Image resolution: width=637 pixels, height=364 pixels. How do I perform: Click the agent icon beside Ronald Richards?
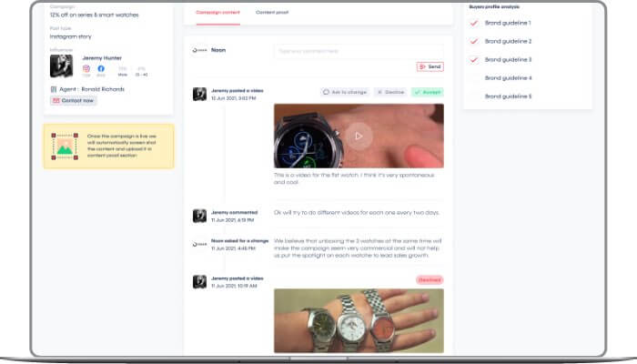[54, 89]
